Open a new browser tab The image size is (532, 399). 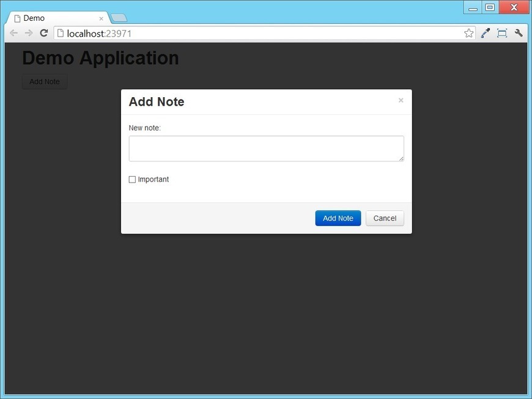pos(119,18)
